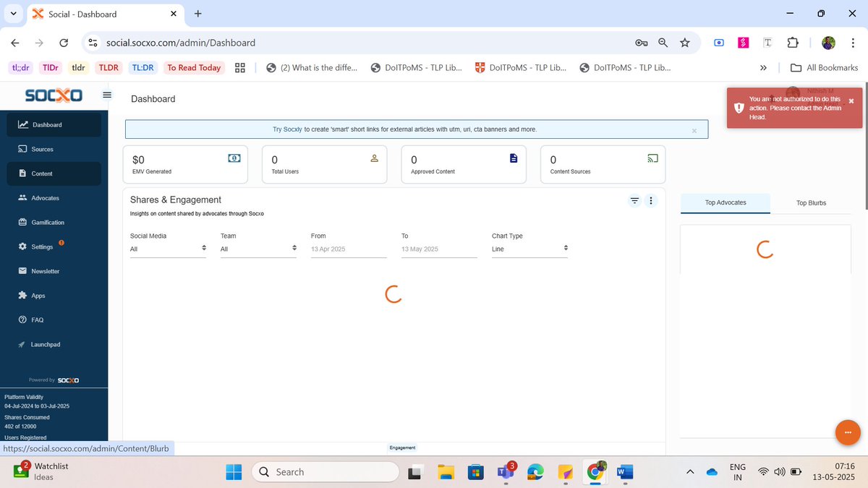
Task: Click the EMV Generated card
Action: click(185, 164)
